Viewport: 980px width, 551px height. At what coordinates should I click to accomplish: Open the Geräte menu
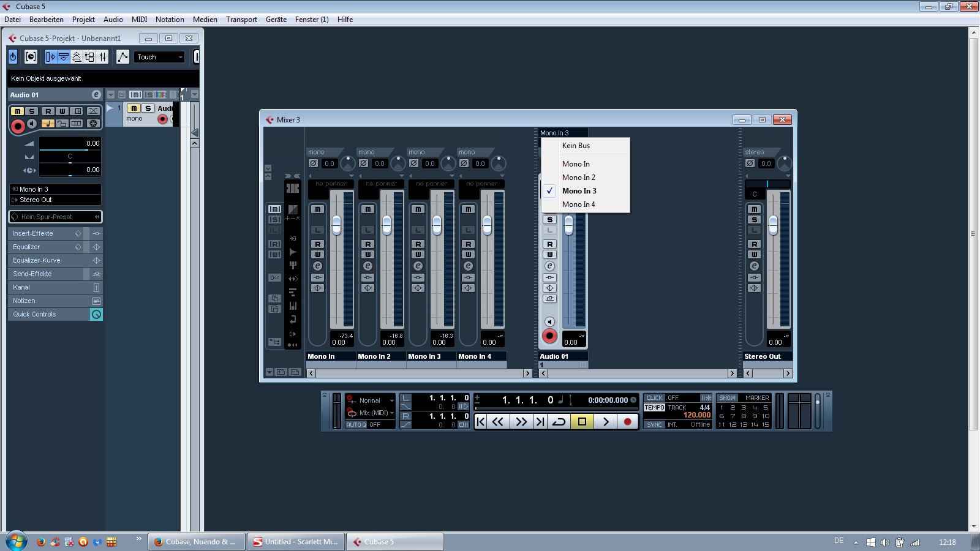coord(276,20)
